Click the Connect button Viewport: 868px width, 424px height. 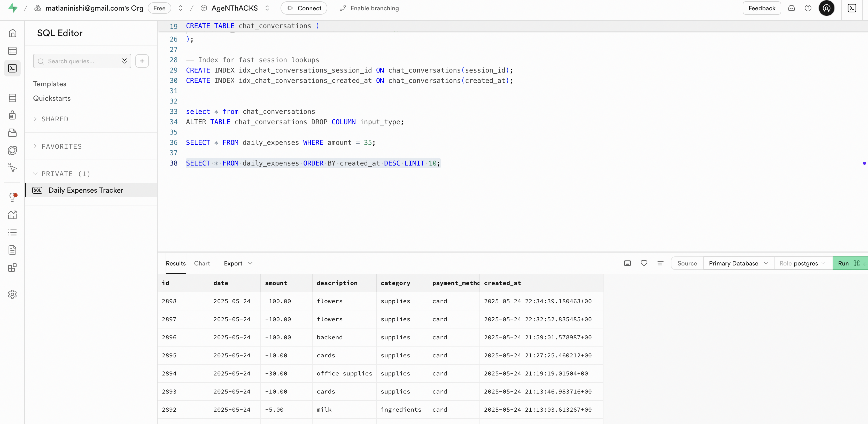pyautogui.click(x=304, y=8)
